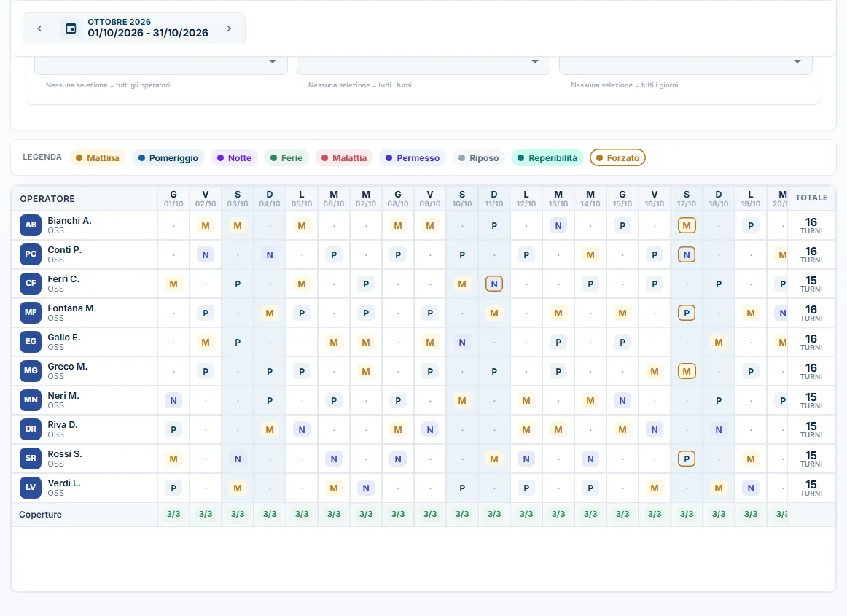
Task: Select Fontana M.'s forced P shift on 17/10
Action: [x=687, y=313]
